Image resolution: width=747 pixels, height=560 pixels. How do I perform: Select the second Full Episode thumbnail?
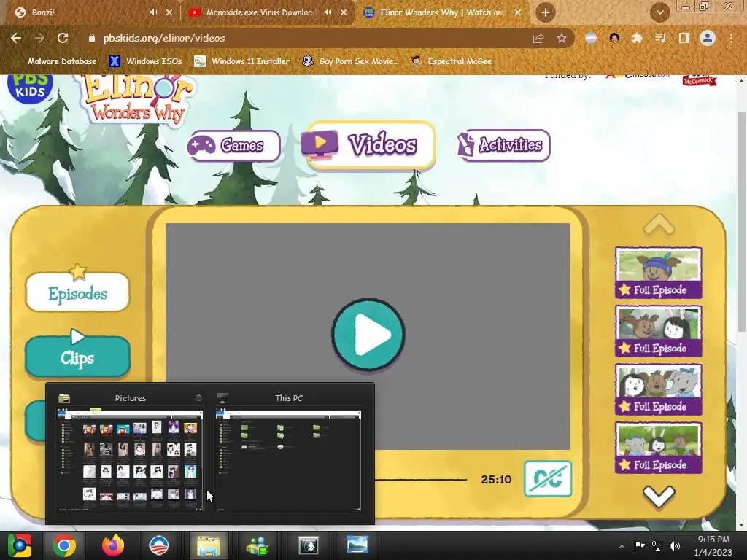(x=659, y=331)
